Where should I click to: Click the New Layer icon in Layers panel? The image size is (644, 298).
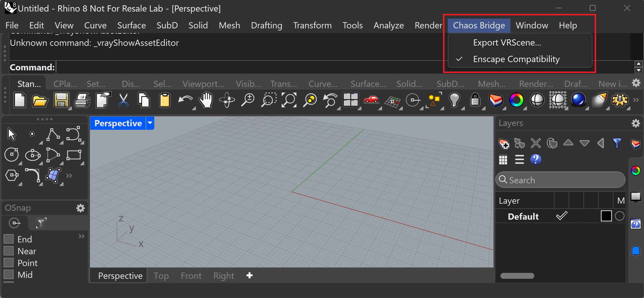[504, 144]
